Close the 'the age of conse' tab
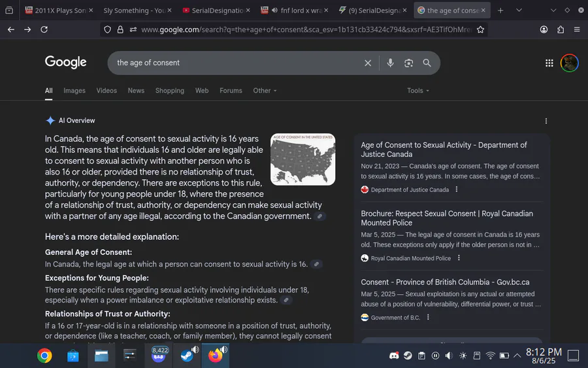Image resolution: width=588 pixels, height=368 pixels. point(483,10)
